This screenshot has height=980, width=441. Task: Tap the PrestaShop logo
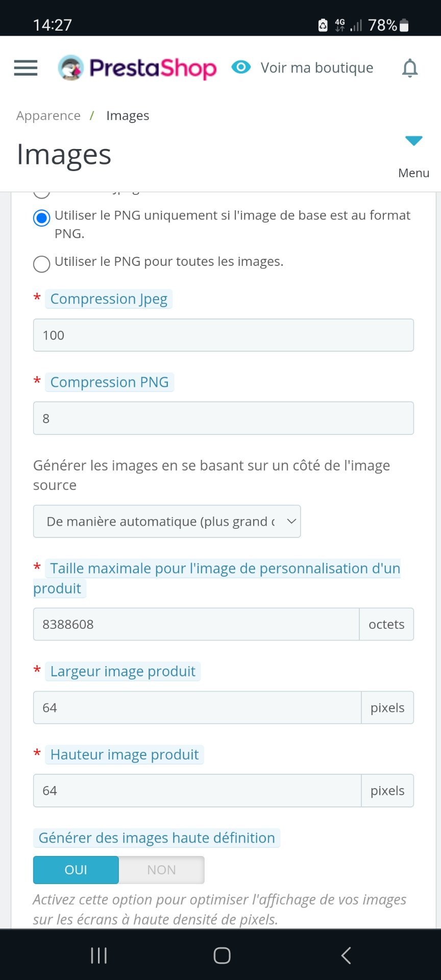[x=137, y=68]
